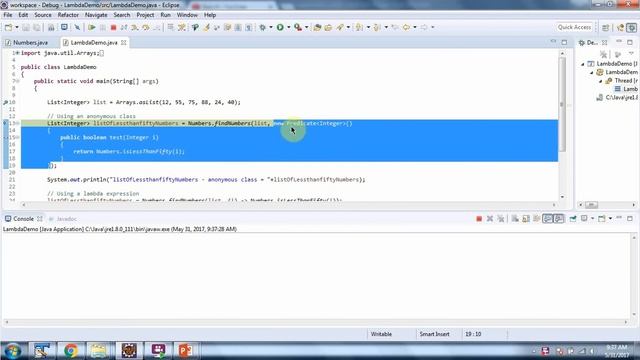Open the Debug launch dropdown arrow

pos(271,27)
